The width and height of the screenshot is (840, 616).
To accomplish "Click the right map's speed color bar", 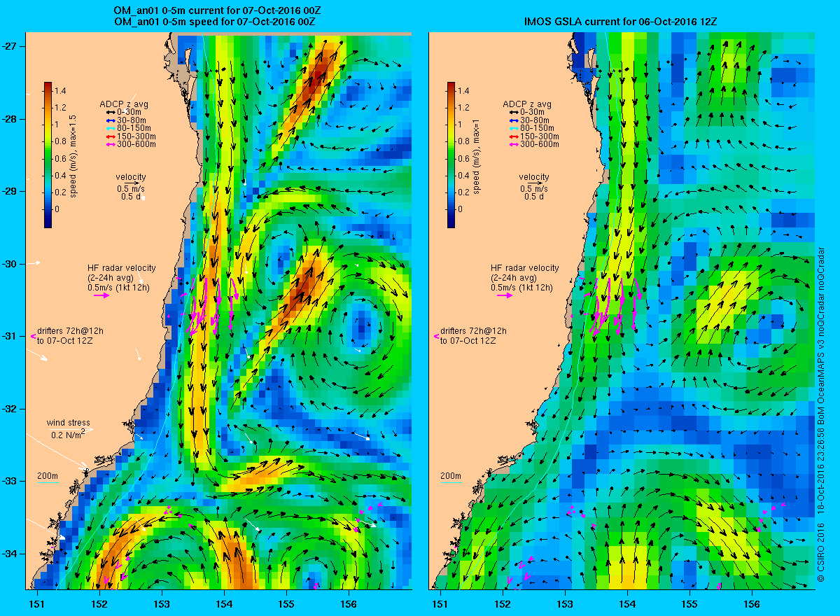I will point(451,155).
